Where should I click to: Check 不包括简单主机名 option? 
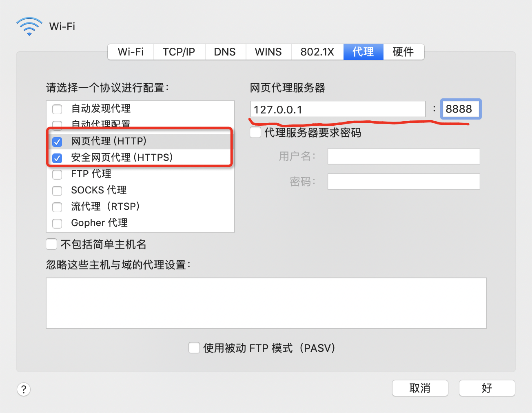coord(51,244)
